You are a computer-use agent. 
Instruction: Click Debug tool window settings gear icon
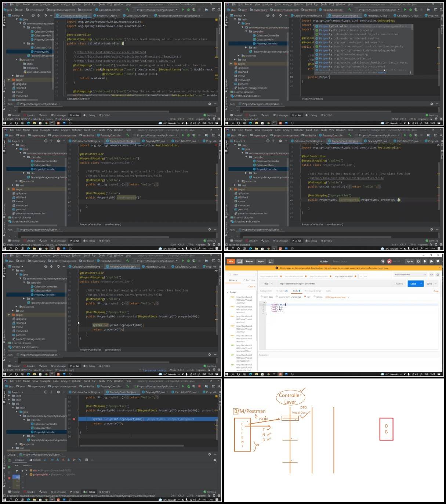click(210, 454)
